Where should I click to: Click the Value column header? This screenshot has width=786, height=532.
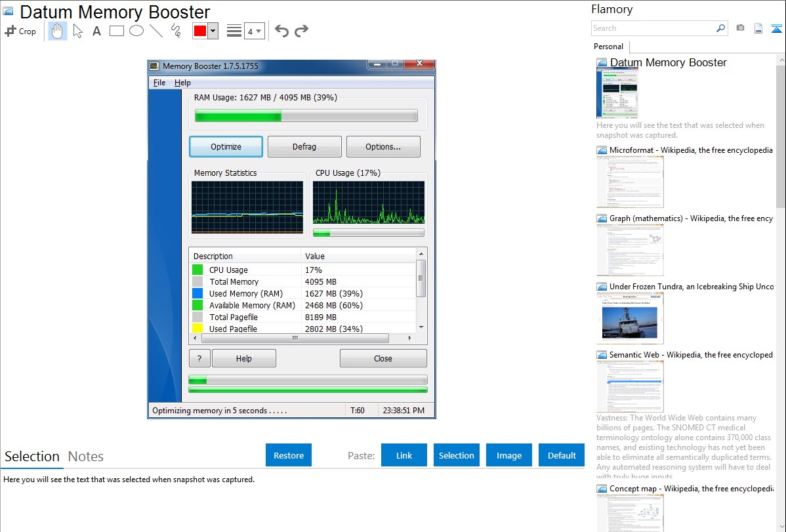point(358,256)
